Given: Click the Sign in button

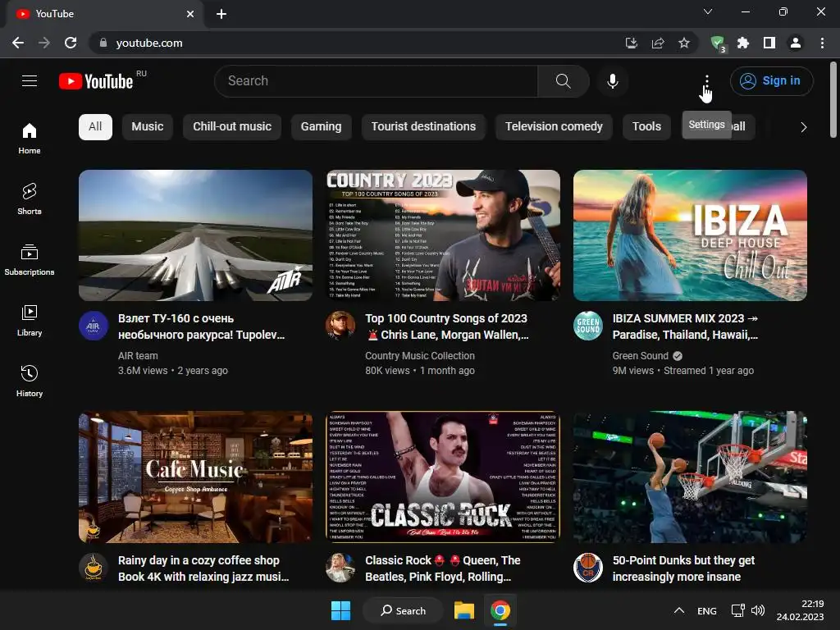Looking at the screenshot, I should tap(771, 81).
